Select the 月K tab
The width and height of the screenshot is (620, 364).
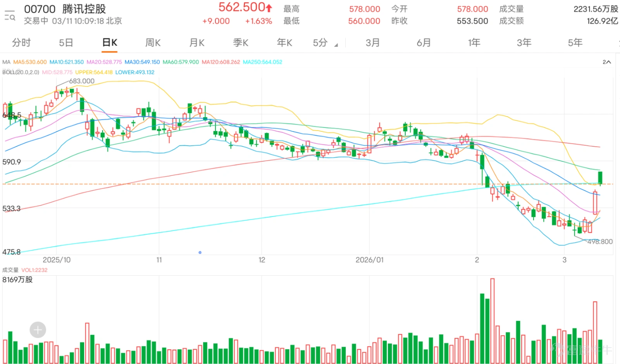(x=197, y=43)
